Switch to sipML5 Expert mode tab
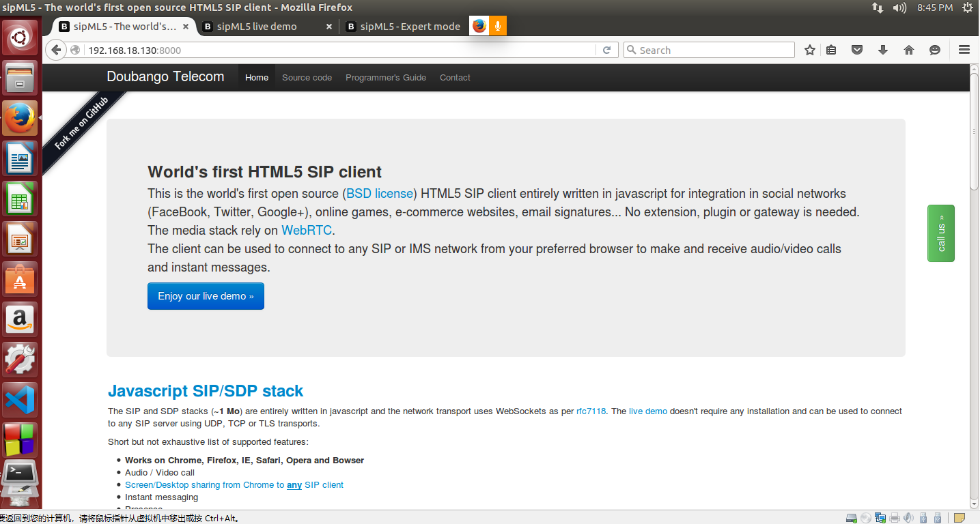980x524 pixels. click(410, 27)
